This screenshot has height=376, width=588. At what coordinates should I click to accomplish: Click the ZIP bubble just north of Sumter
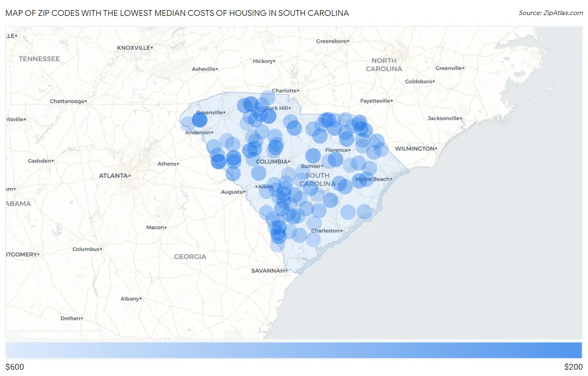click(313, 156)
